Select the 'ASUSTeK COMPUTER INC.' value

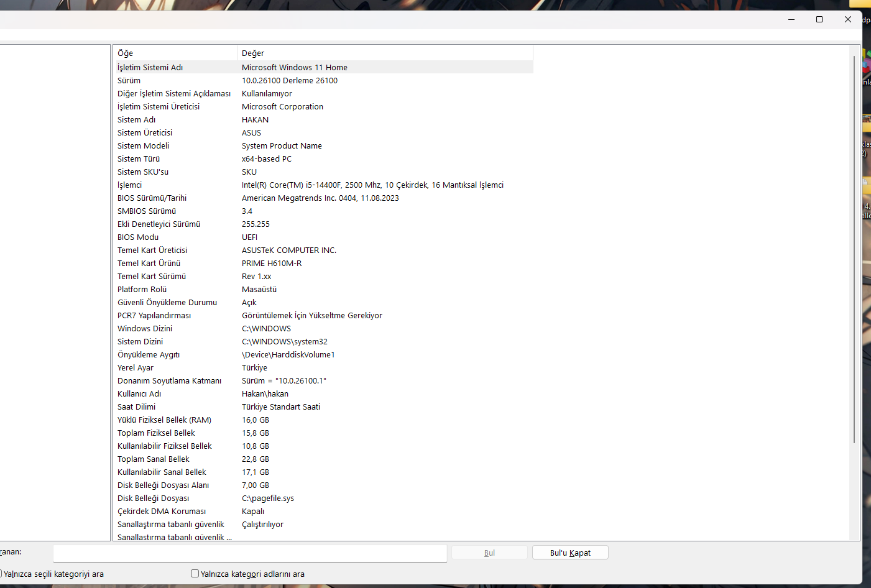click(x=289, y=250)
